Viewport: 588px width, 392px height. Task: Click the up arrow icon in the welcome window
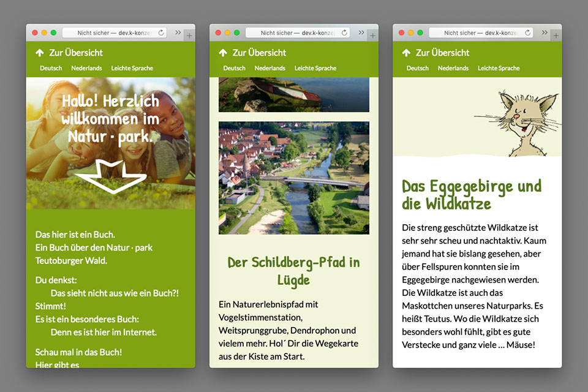pos(40,53)
